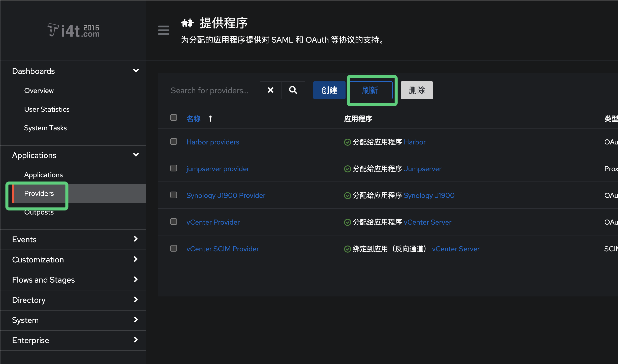Check the checkbox for Harbor providers row
618x364 pixels.
click(x=173, y=141)
